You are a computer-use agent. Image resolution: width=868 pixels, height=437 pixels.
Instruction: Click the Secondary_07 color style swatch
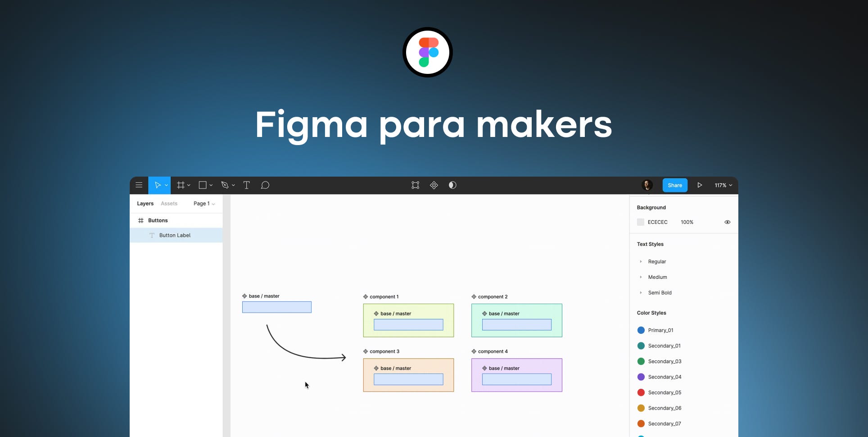click(641, 423)
